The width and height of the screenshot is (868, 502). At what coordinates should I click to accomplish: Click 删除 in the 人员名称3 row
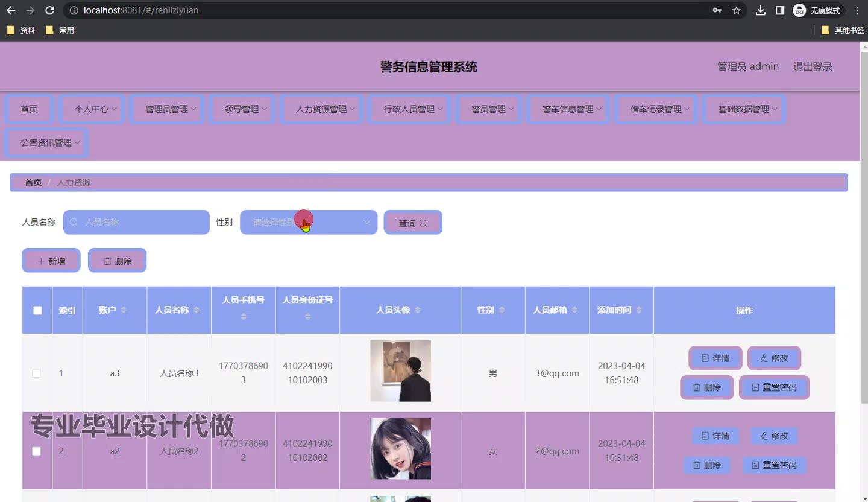[707, 388]
